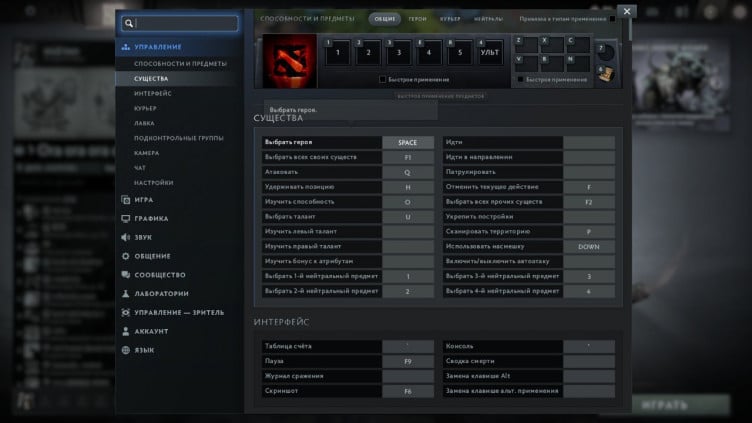Click the УЛЬТ ability hotkey slot

490,52
